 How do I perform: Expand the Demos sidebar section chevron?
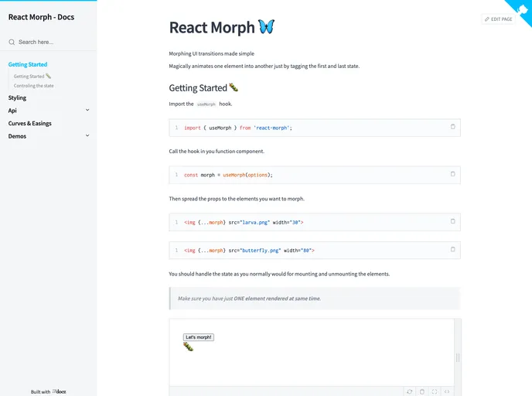point(87,135)
